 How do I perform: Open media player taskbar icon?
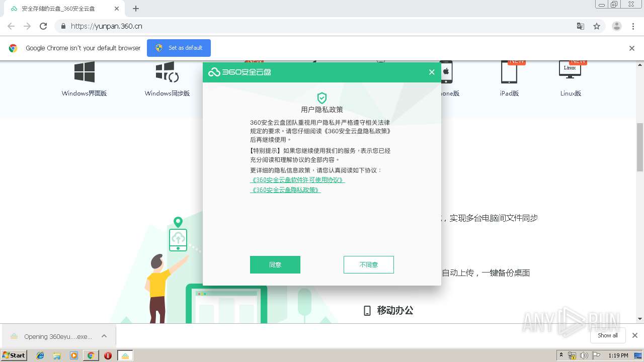(x=74, y=355)
